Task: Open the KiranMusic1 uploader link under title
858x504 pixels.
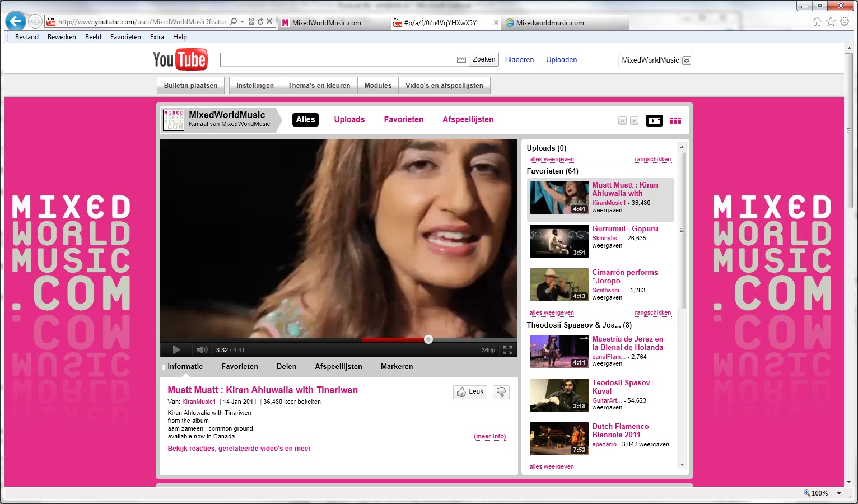Action: 199,402
